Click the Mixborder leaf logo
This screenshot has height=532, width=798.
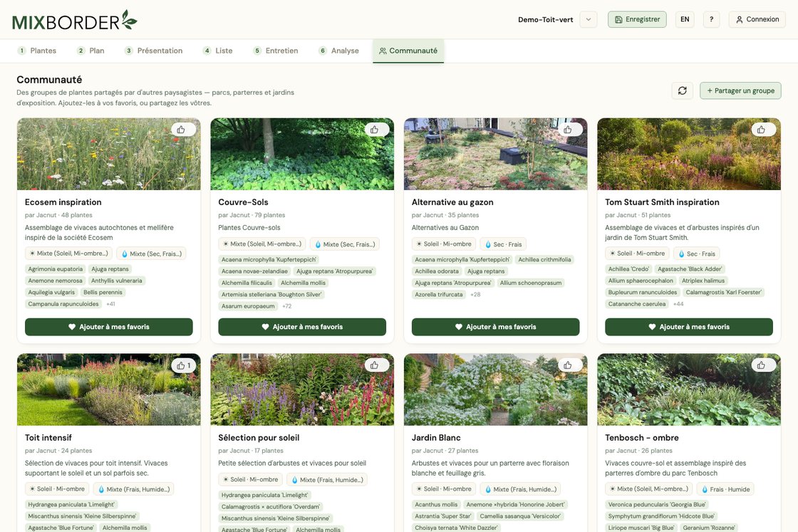pos(74,21)
